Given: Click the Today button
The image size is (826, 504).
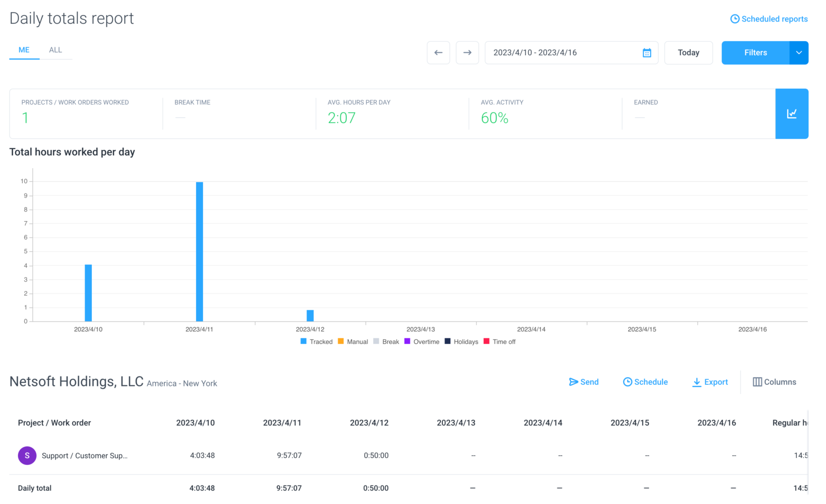Looking at the screenshot, I should (689, 53).
